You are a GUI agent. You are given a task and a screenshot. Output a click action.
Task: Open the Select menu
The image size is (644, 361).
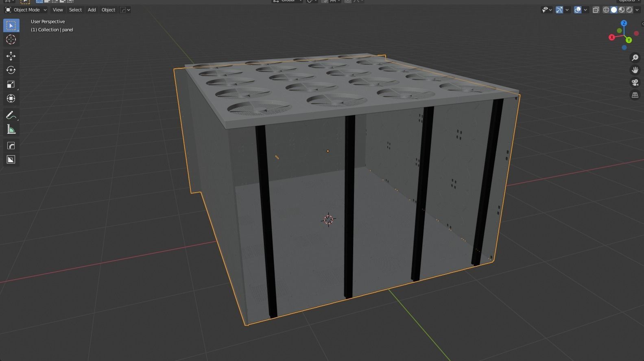pos(75,10)
